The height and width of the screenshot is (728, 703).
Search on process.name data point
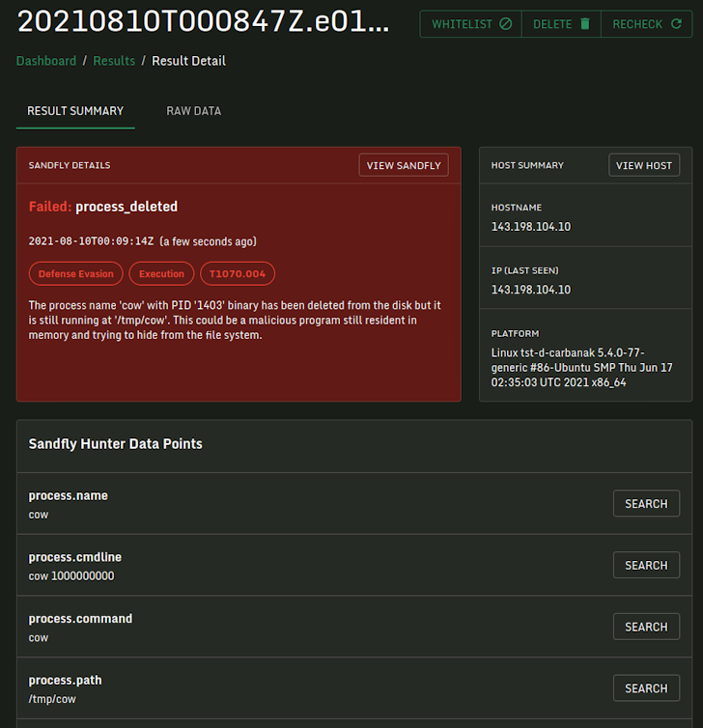(646, 503)
